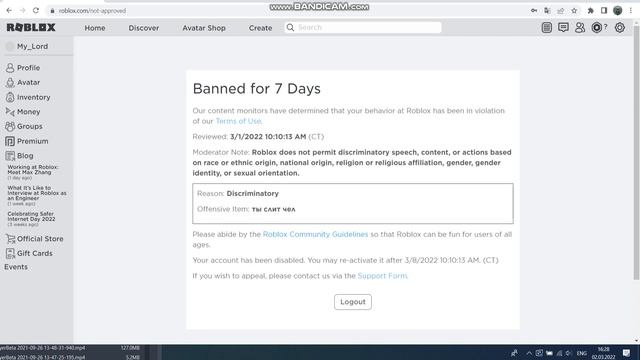Open Events in the sidebar

coord(16,267)
